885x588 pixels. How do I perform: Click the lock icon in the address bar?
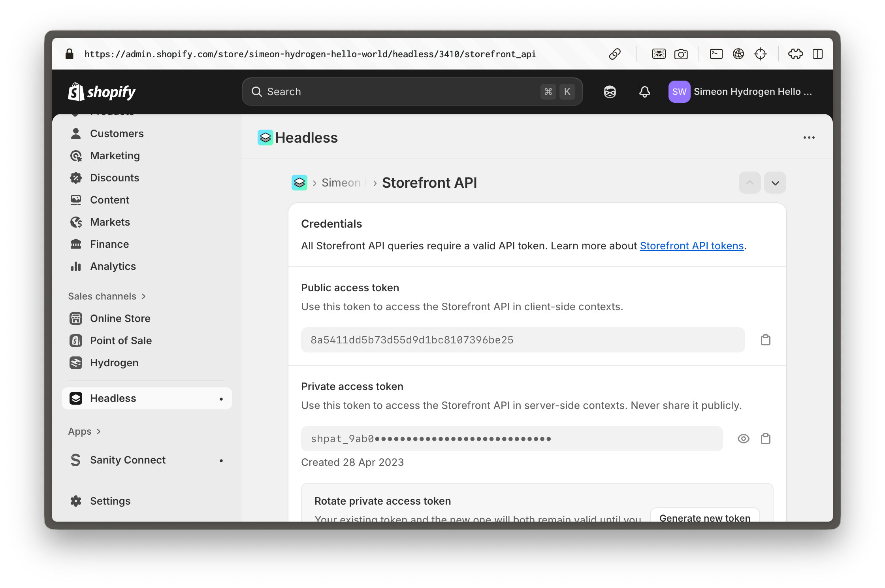click(70, 54)
